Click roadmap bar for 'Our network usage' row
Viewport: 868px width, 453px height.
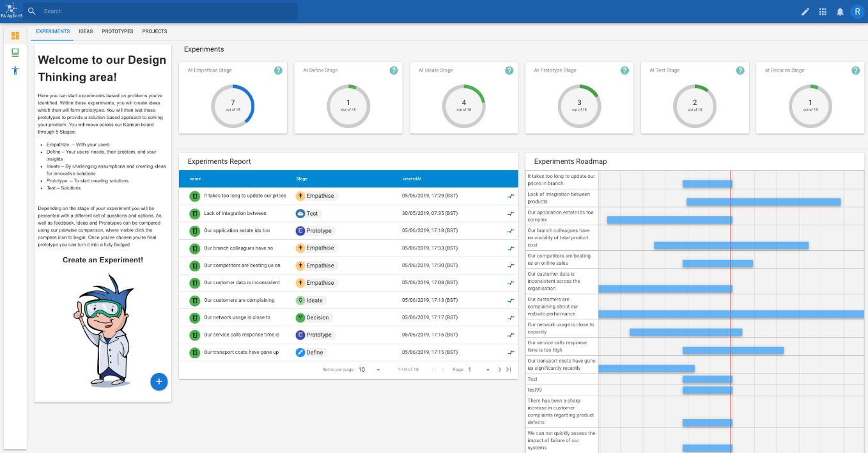[685, 332]
